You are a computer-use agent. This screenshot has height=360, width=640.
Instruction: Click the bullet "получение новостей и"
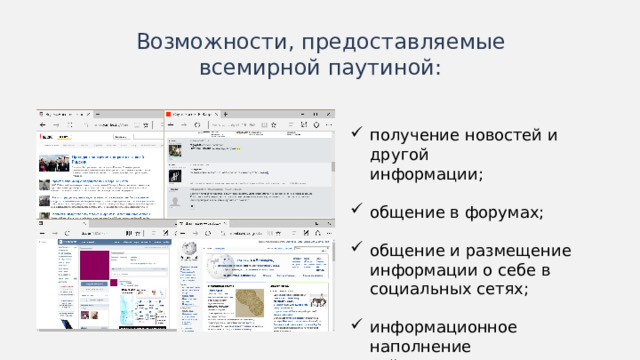(463, 135)
